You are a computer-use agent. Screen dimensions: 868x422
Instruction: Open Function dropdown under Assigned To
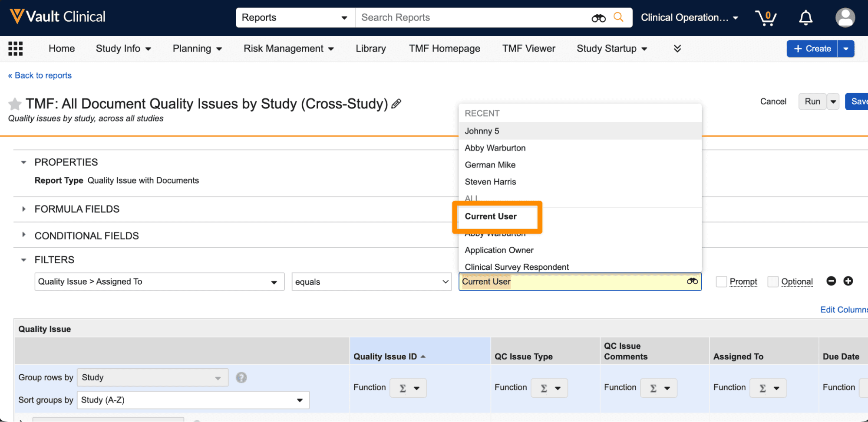(768, 388)
